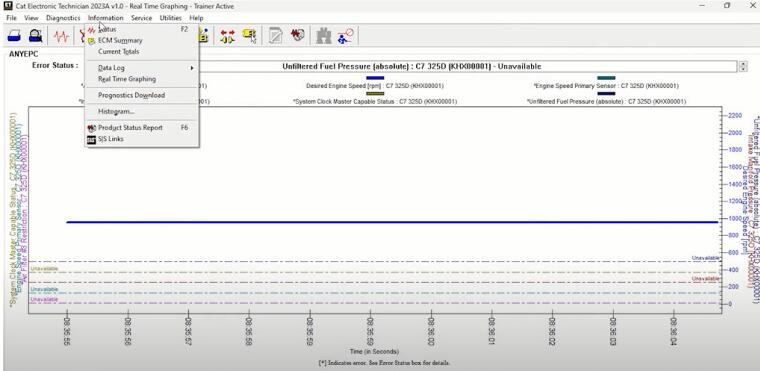Click the ECM selector toolbar icon
Viewport: 760px width, 371px height.
tap(249, 36)
